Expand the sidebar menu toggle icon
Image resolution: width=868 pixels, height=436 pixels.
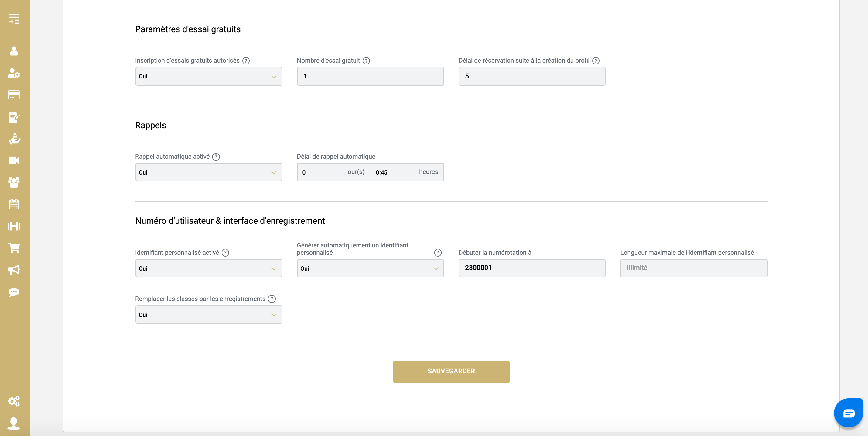[14, 19]
